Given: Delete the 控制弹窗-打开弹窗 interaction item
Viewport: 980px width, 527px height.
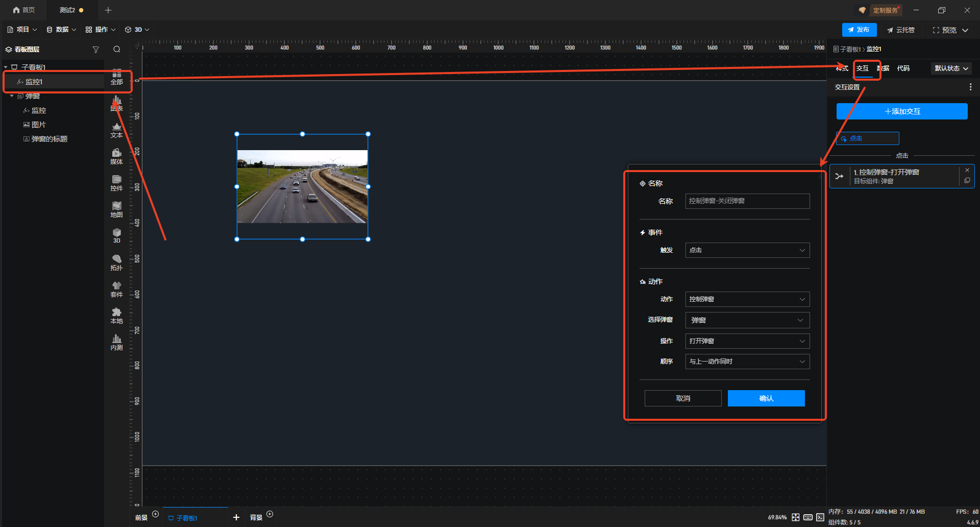Looking at the screenshot, I should pyautogui.click(x=967, y=171).
